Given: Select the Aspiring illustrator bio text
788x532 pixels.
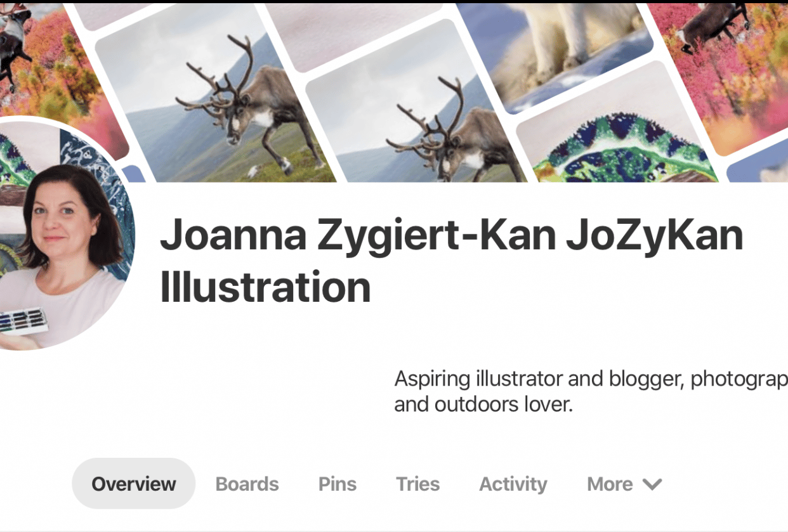Looking at the screenshot, I should [591, 391].
